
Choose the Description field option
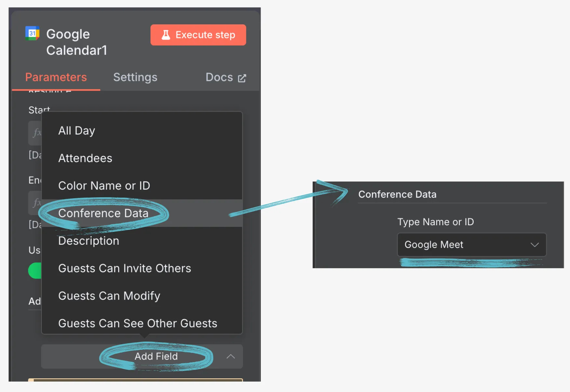point(142,241)
